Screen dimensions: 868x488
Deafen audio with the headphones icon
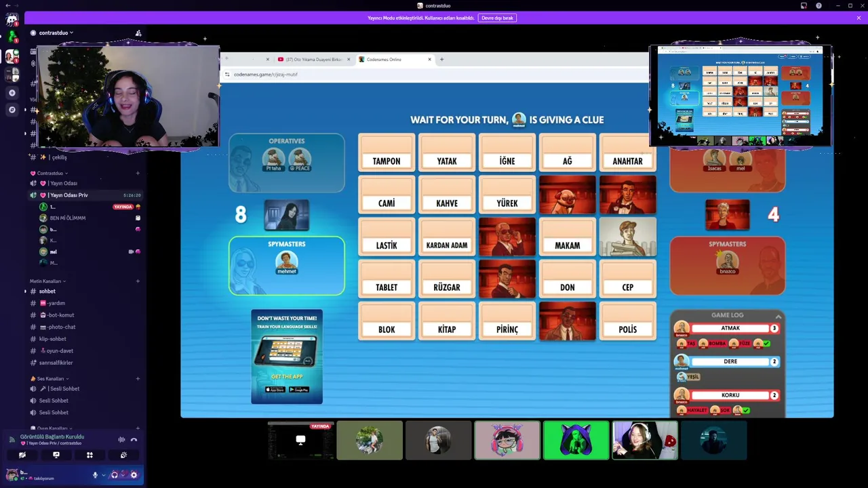(x=114, y=475)
